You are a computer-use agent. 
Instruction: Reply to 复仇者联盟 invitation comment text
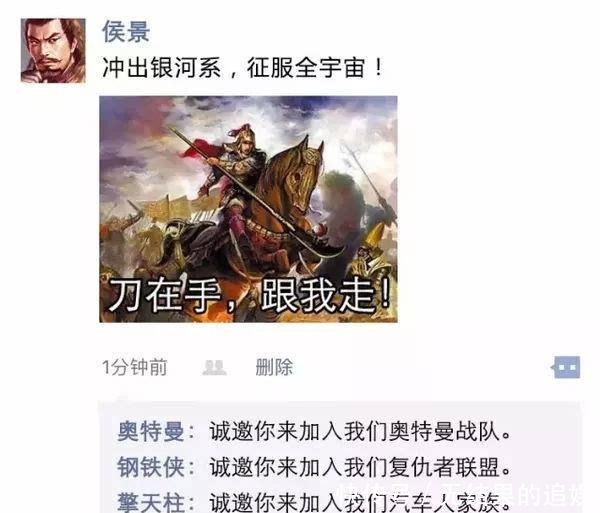[359, 467]
